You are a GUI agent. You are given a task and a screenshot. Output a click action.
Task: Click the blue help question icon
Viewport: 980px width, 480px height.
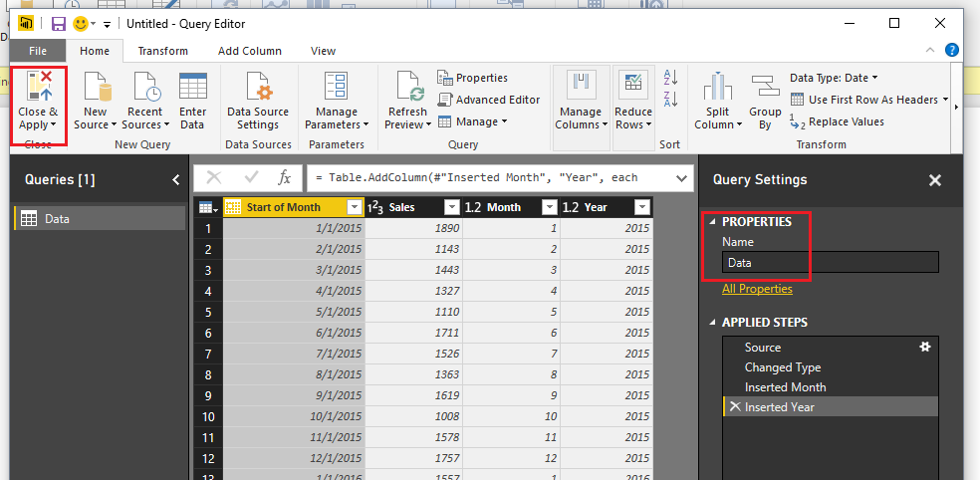pos(952,51)
